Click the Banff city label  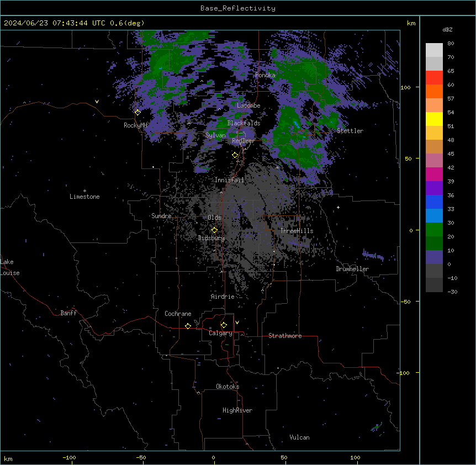coord(68,313)
